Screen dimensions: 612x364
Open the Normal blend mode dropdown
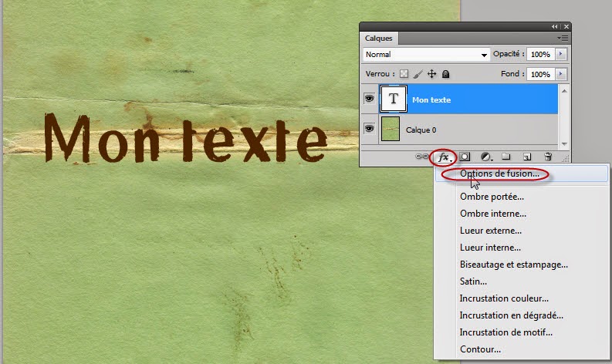426,54
